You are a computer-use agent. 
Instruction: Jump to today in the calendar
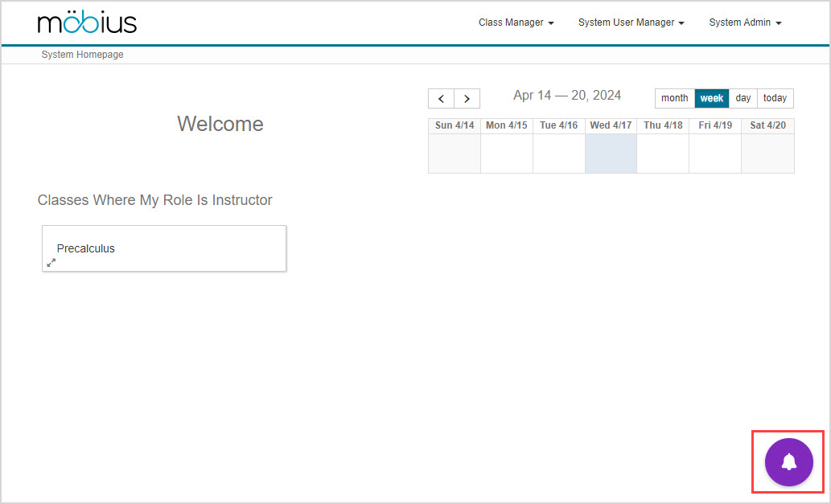[775, 98]
